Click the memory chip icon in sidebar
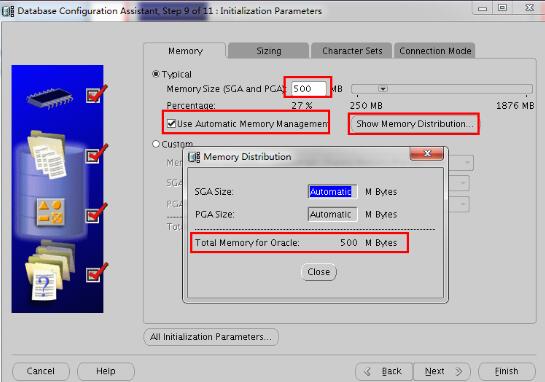545x382 pixels. (50, 98)
